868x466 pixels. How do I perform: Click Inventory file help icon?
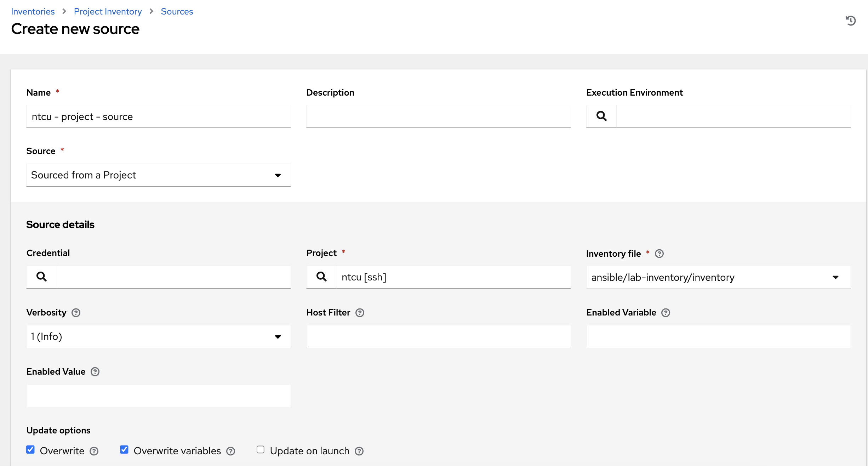pyautogui.click(x=659, y=254)
